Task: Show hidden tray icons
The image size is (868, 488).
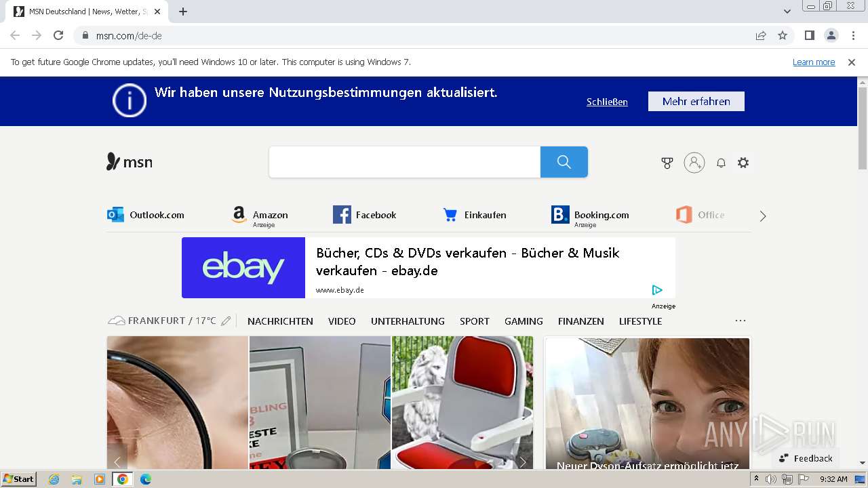Action: click(x=757, y=479)
